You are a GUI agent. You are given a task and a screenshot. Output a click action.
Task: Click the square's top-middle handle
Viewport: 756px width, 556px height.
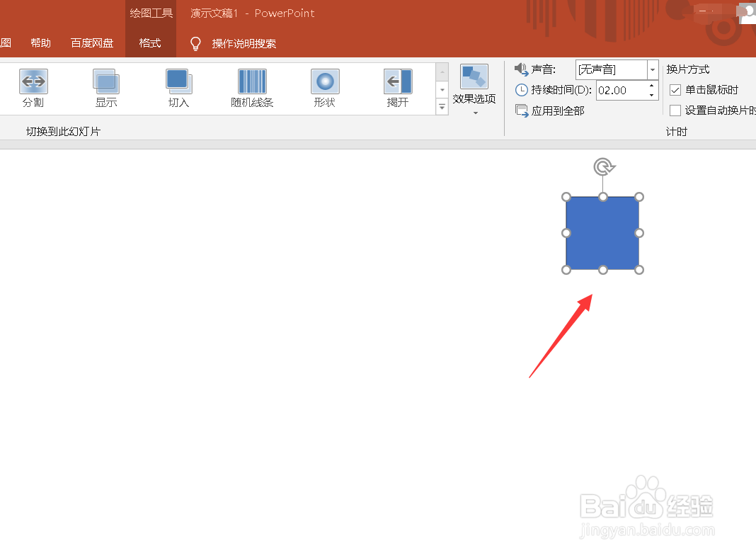603,197
